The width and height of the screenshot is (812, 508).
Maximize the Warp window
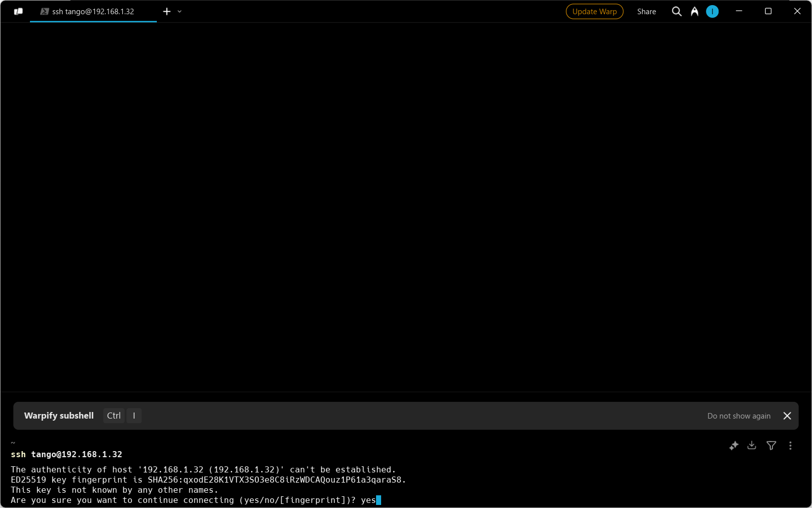point(768,11)
